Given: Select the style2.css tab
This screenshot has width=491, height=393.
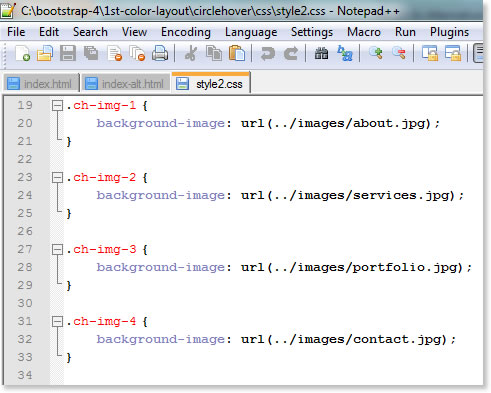Looking at the screenshot, I should [x=211, y=83].
